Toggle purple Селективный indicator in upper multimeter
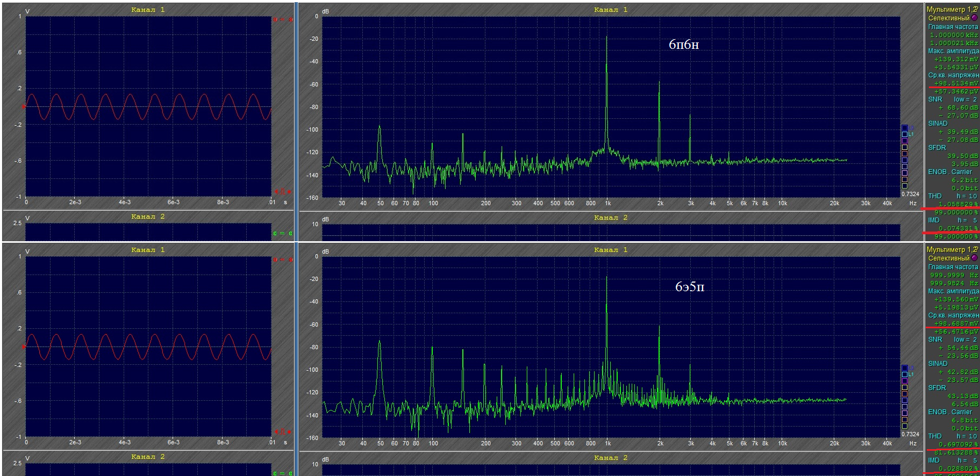The height and width of the screenshot is (476, 980). pyautogui.click(x=975, y=18)
